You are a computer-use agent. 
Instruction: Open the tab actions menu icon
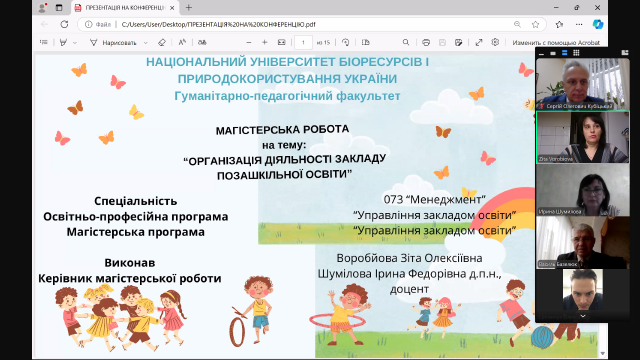click(59, 8)
